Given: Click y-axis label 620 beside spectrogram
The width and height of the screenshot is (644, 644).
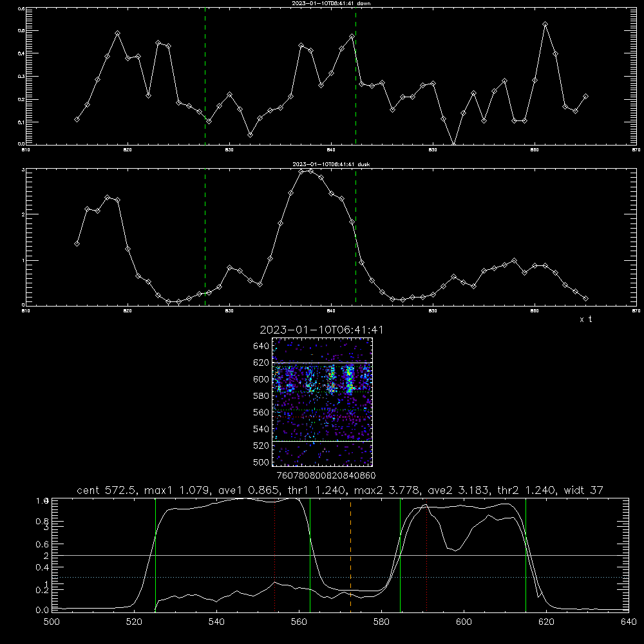Looking at the screenshot, I should tap(261, 363).
